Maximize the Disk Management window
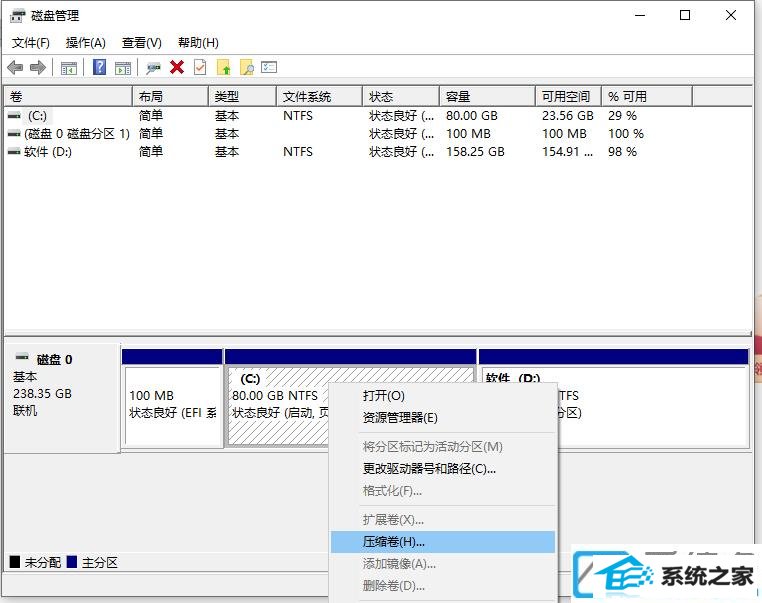762x603 pixels. click(x=685, y=16)
